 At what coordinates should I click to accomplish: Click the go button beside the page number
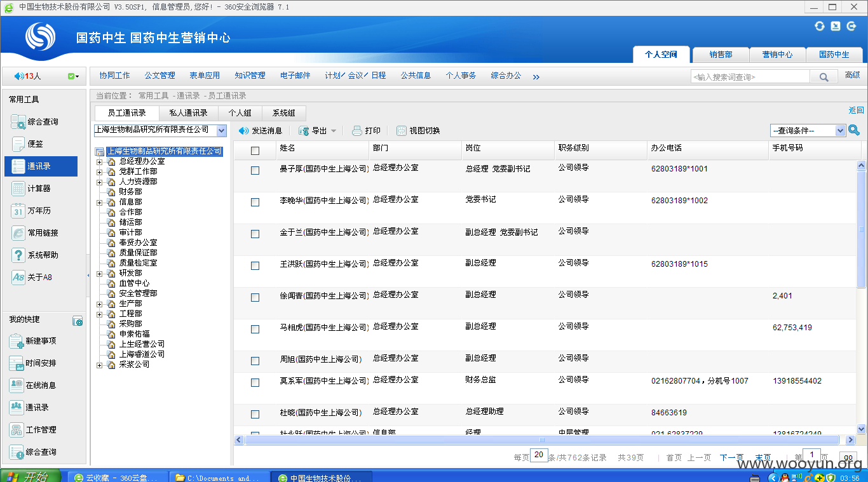848,458
